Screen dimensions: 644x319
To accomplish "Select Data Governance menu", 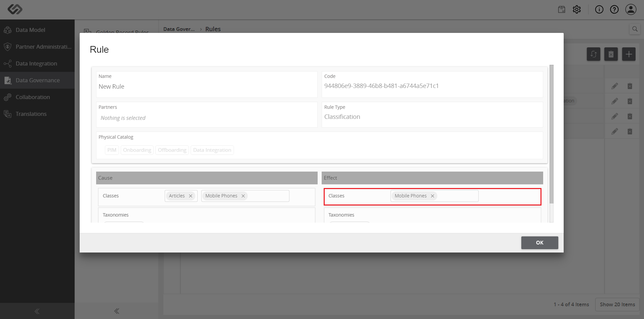I will tap(37, 80).
